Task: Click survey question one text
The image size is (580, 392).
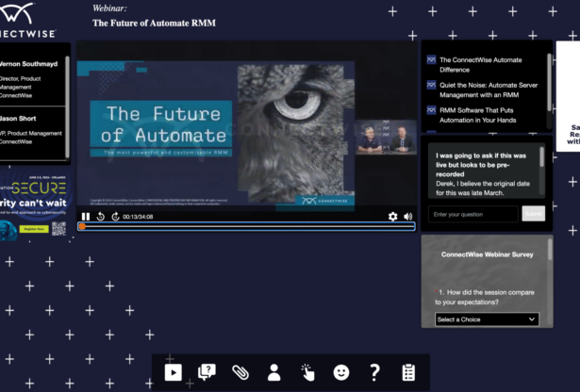Action: coord(485,297)
